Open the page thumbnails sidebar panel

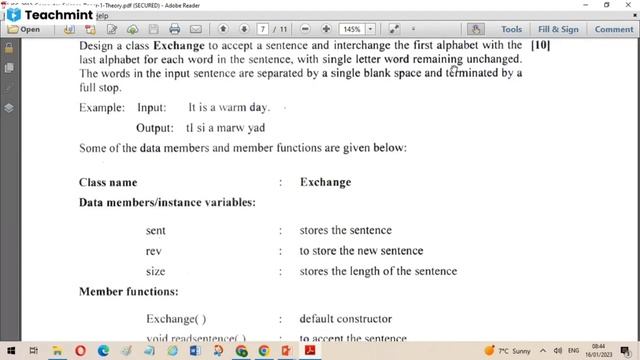pyautogui.click(x=9, y=68)
